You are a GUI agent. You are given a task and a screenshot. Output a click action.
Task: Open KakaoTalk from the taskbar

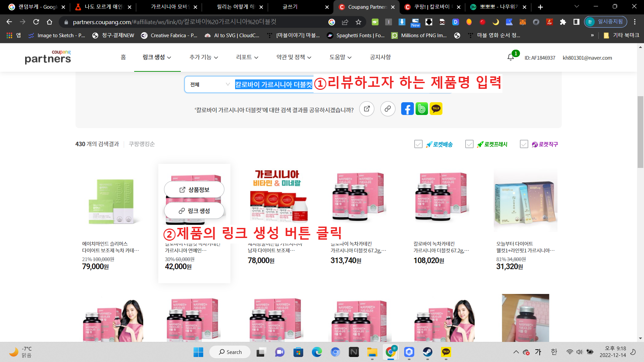click(x=446, y=352)
